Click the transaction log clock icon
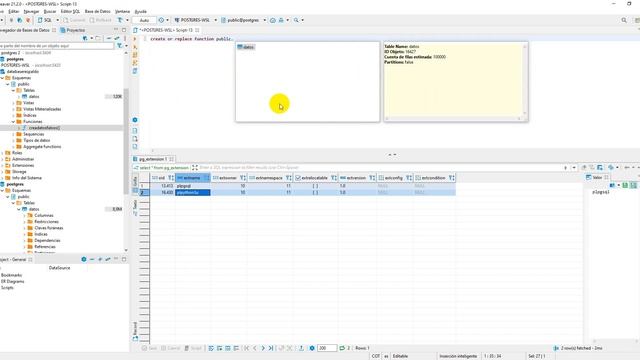 click(162, 20)
